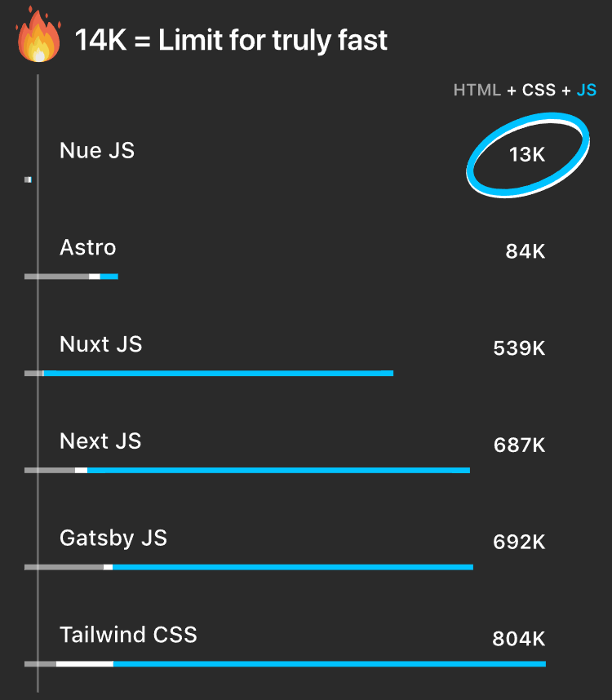The height and width of the screenshot is (700, 612).
Task: Click the circled 13K value
Action: (526, 153)
